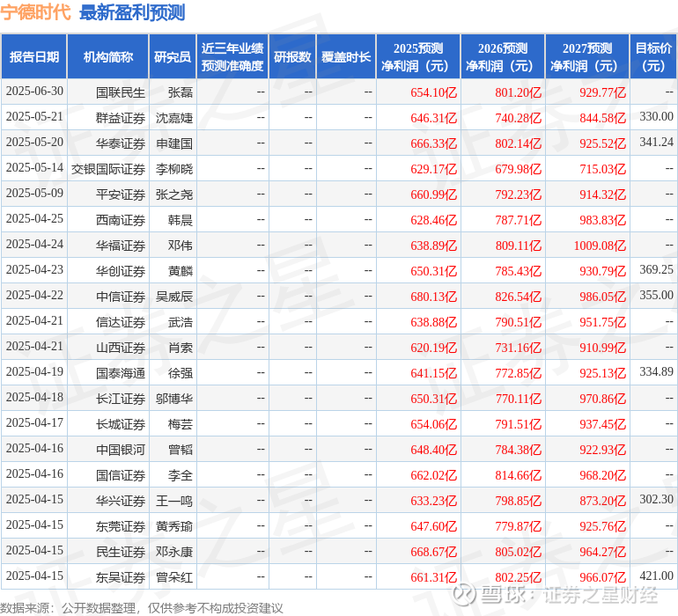678x616 pixels.
Task: Click the 近三年业绩预测准确度 column header
Action: 232,56
